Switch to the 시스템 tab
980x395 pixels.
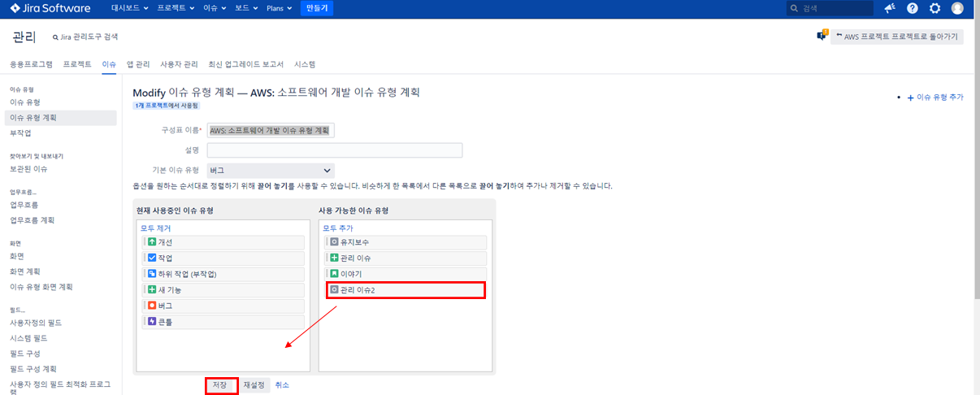pos(305,63)
